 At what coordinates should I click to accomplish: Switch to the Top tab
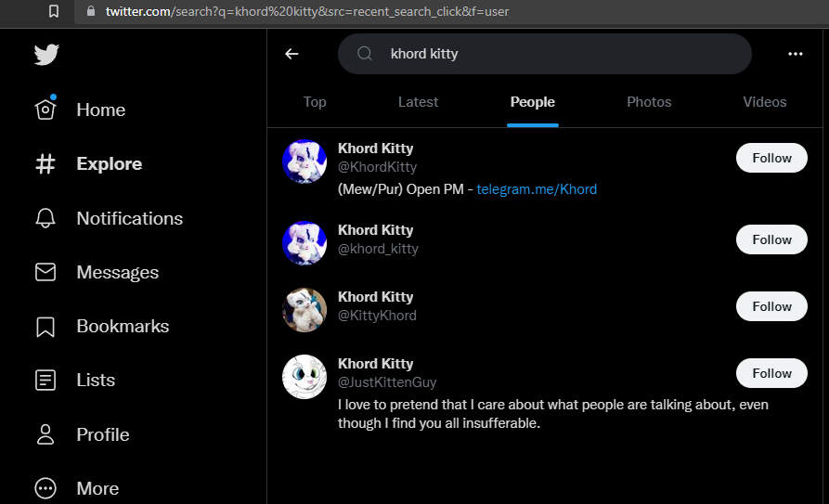(315, 102)
